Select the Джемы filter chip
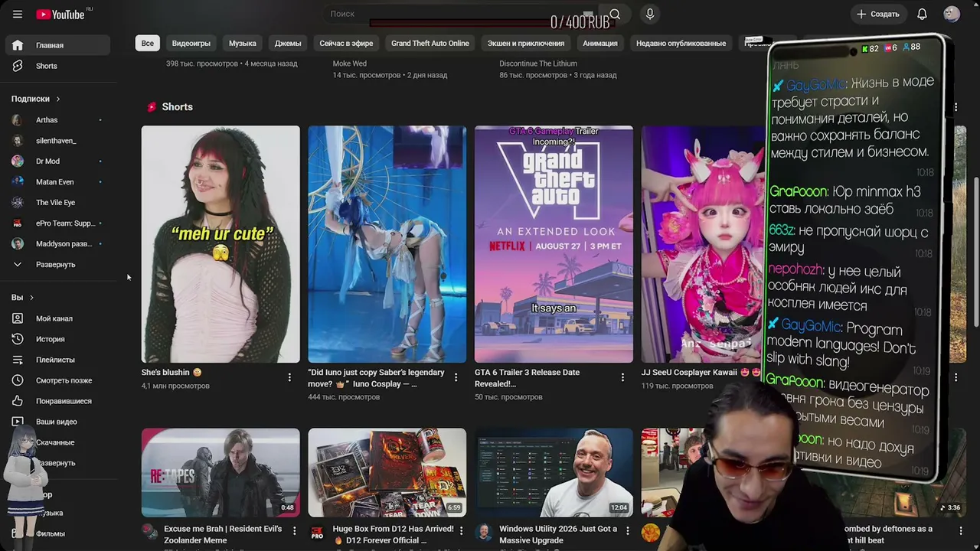 (288, 44)
